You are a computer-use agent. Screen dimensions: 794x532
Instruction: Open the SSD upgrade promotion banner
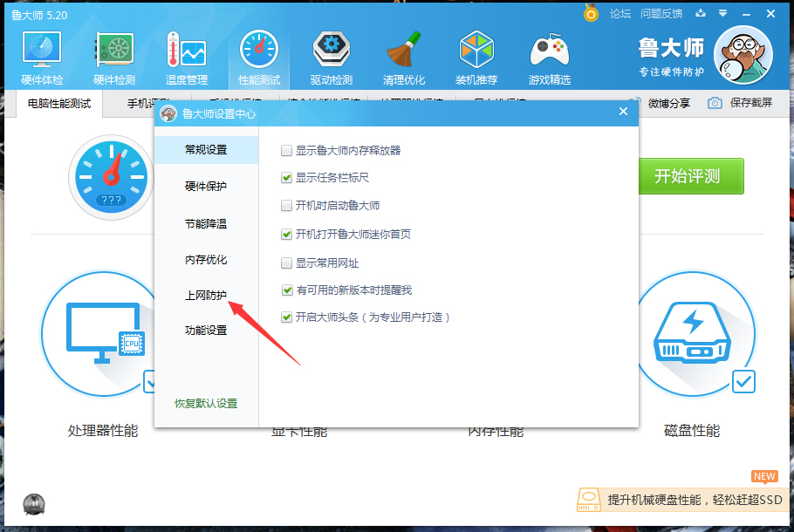click(x=689, y=500)
